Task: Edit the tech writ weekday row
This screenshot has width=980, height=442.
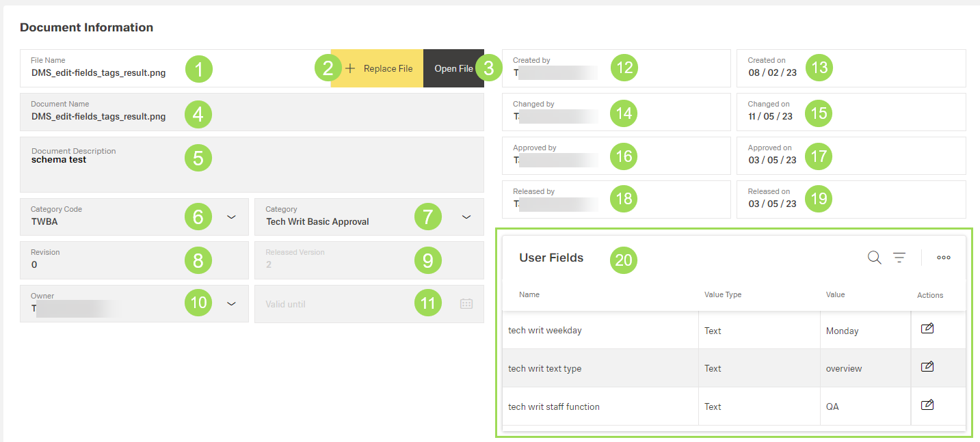Action: coord(927,329)
